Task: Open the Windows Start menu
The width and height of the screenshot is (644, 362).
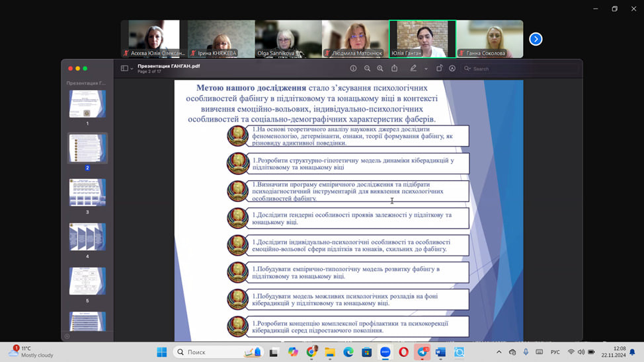Action: (x=162, y=352)
